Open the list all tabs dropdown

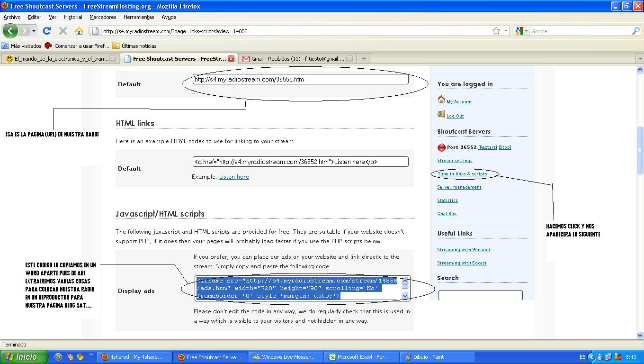tap(640, 59)
